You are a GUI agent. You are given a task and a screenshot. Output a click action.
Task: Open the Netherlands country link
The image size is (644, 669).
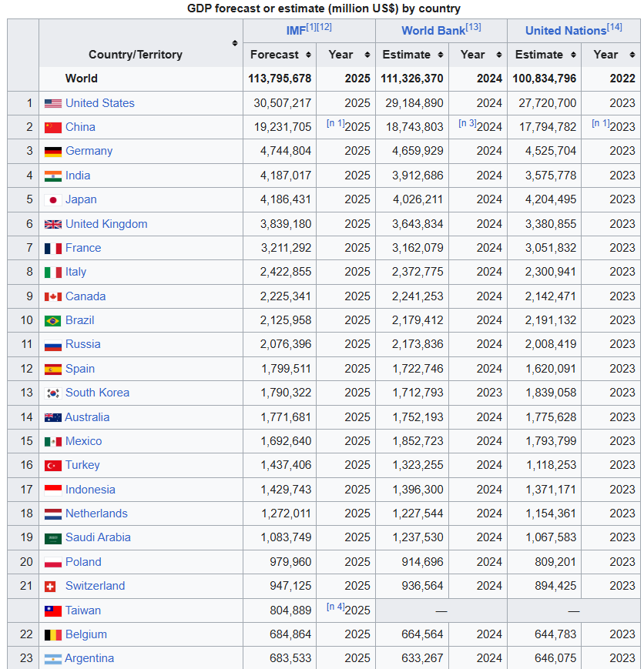(96, 513)
